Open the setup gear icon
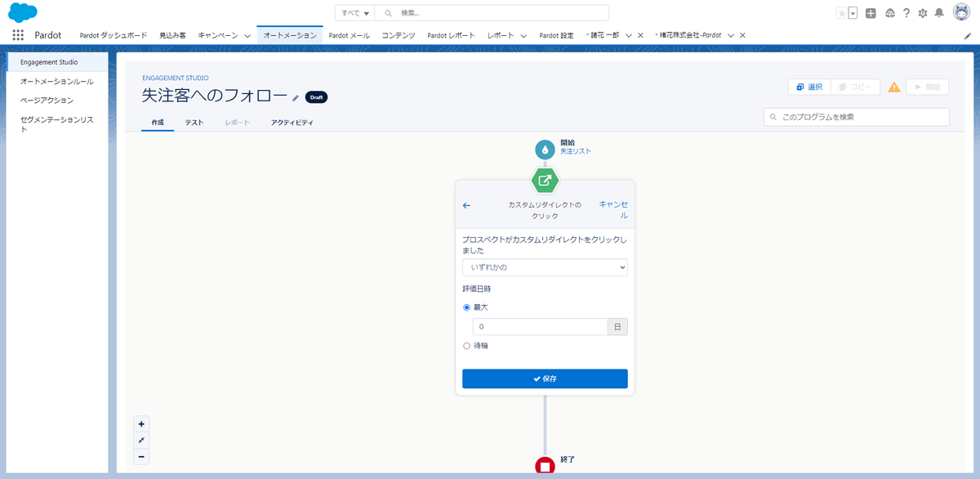 tap(923, 13)
